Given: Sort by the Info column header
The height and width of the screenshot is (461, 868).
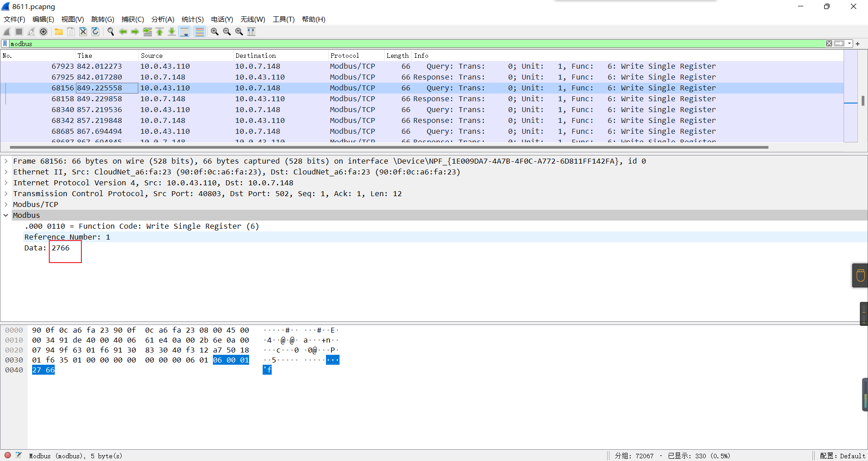Looking at the screenshot, I should pos(627,56).
